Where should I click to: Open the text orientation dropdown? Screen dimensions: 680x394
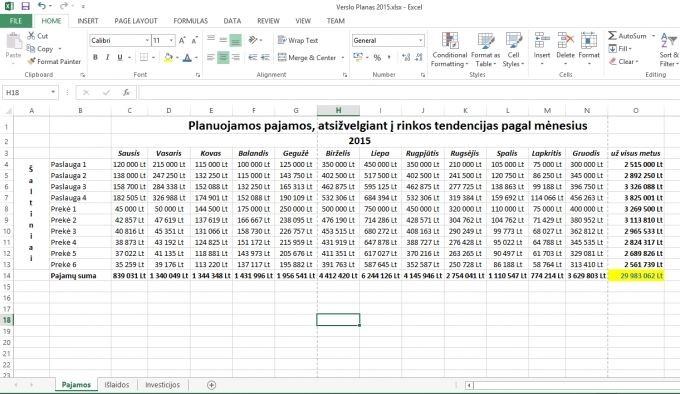pos(255,40)
